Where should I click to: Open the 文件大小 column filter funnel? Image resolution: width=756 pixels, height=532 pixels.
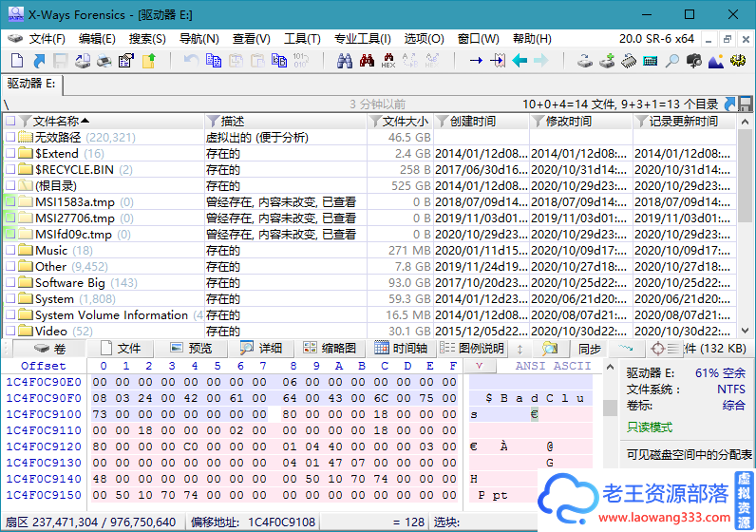[x=375, y=121]
